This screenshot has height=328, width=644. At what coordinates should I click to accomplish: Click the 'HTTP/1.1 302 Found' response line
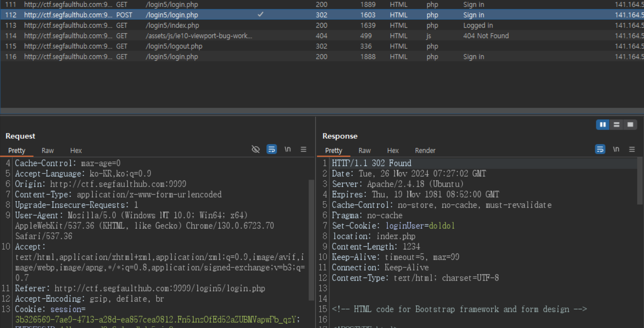pyautogui.click(x=372, y=163)
